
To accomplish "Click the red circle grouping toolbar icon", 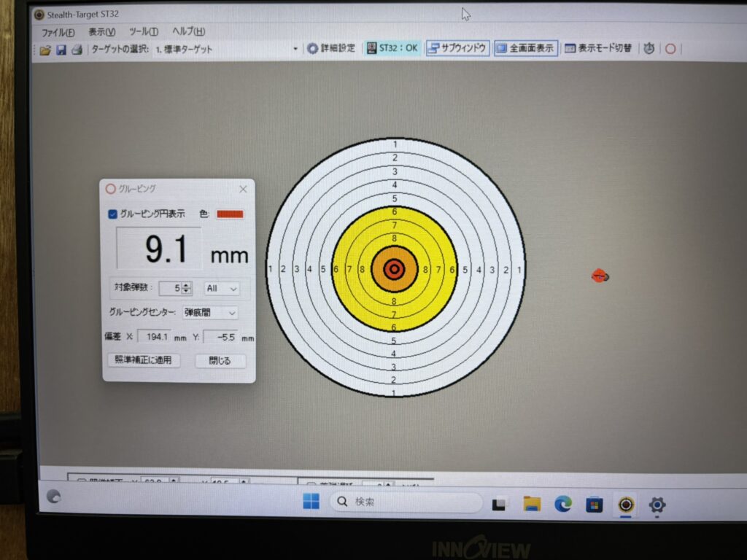I will pos(670,49).
